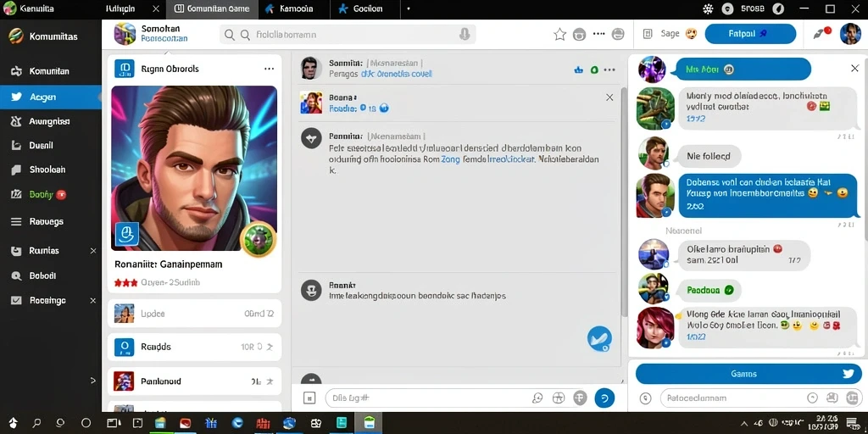Click the thumbs-up icon on top post
Viewport: 868px width, 434px height.
tap(579, 70)
